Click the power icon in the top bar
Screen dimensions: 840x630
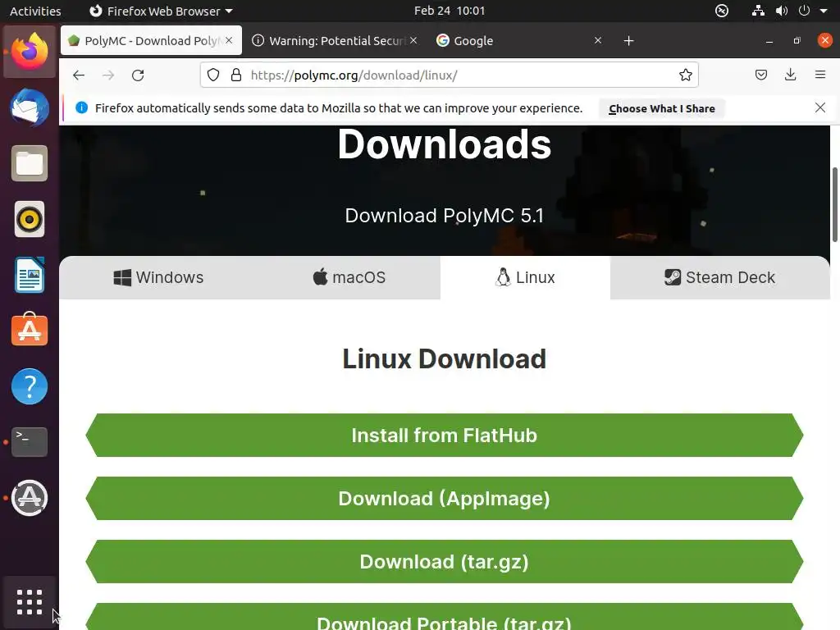pyautogui.click(x=804, y=11)
